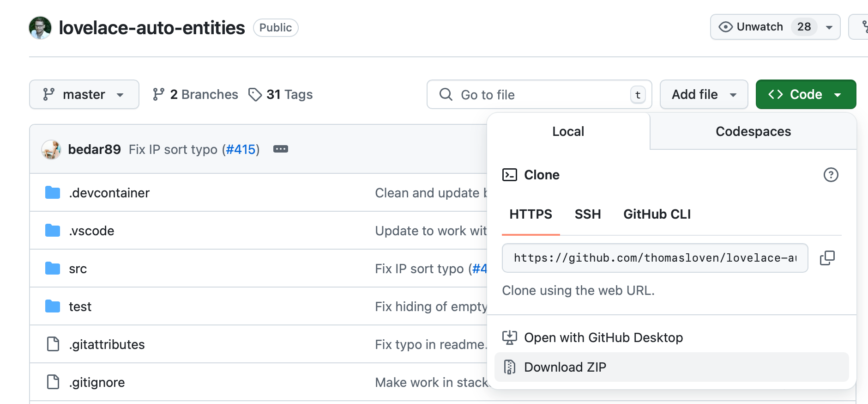868x404 pixels.
Task: Click the repository owner avatar
Action: coord(40,28)
